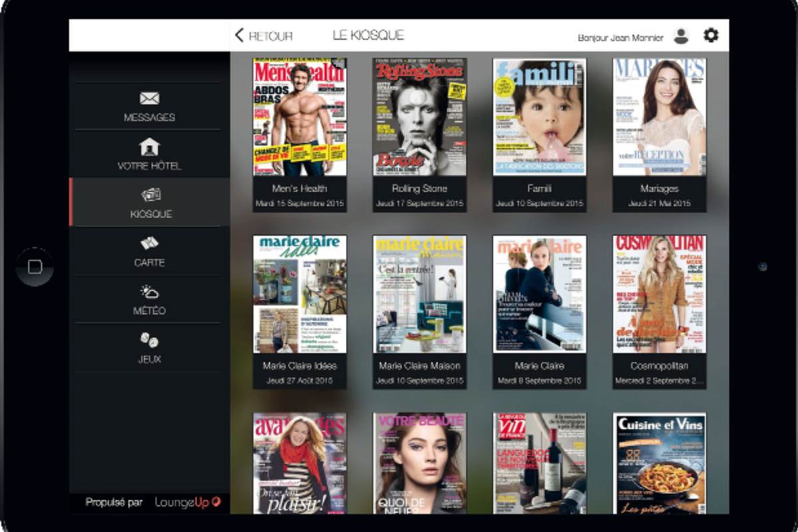
Task: Open the Revue du Vin de France cover
Action: (539, 464)
